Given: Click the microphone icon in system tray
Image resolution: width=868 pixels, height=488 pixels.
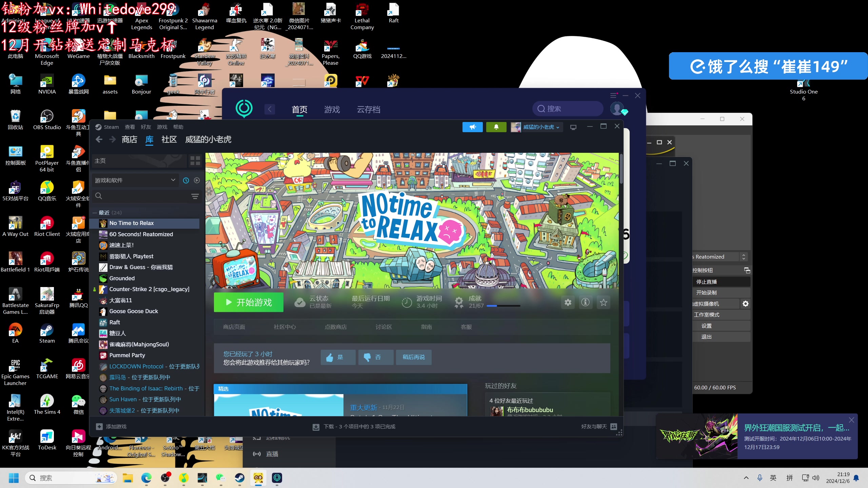Looking at the screenshot, I should click(760, 478).
